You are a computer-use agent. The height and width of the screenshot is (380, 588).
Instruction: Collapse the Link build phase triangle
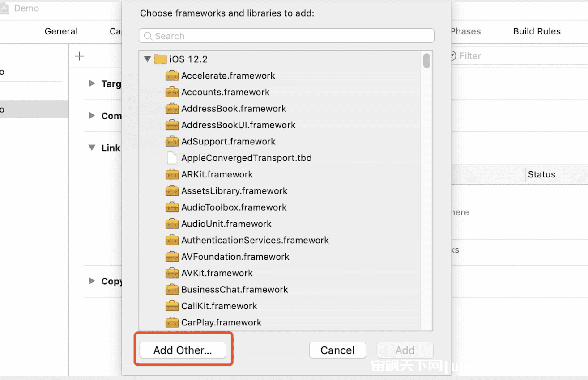click(x=92, y=148)
